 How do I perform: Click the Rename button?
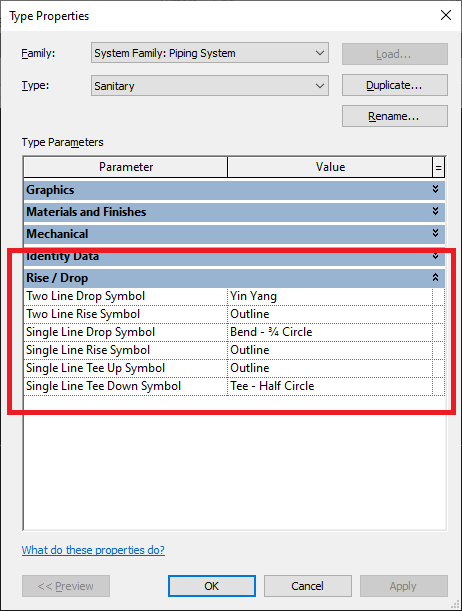point(395,116)
